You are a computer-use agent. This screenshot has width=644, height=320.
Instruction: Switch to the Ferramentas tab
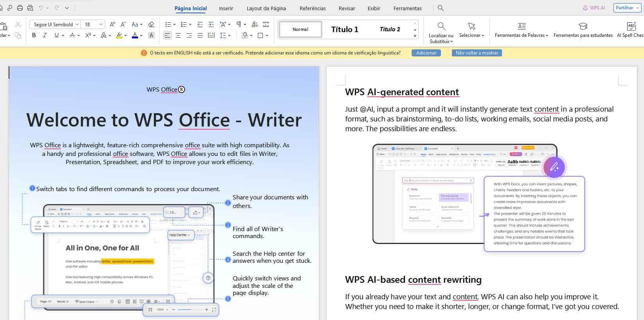tap(407, 8)
